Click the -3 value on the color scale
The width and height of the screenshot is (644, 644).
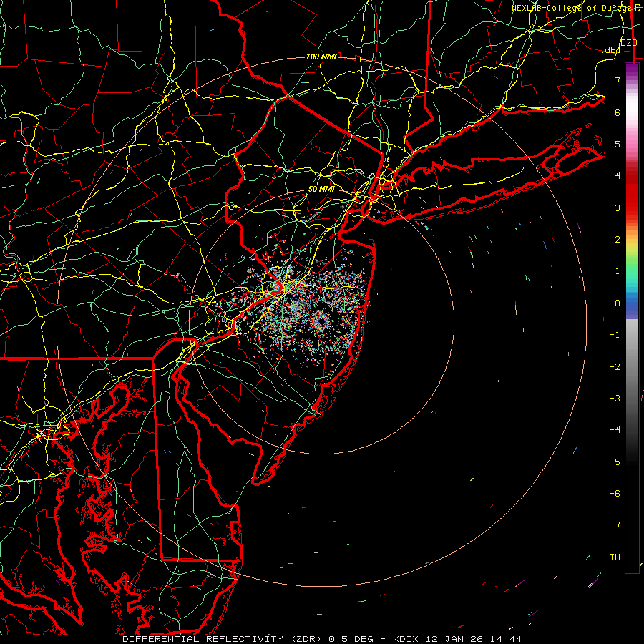pyautogui.click(x=615, y=398)
